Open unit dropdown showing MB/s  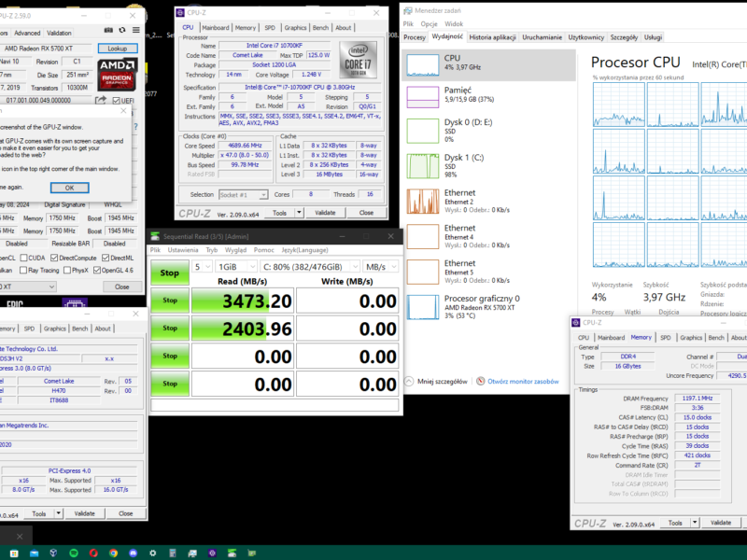point(380,267)
